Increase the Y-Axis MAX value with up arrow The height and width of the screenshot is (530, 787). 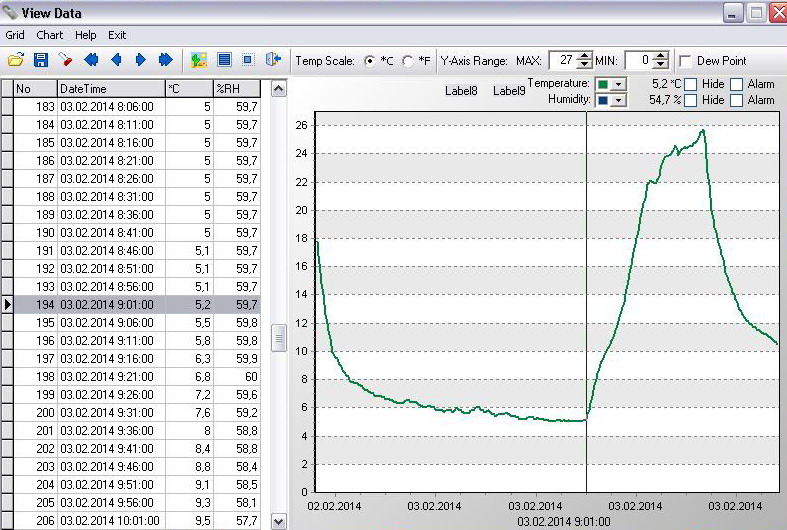(x=585, y=56)
